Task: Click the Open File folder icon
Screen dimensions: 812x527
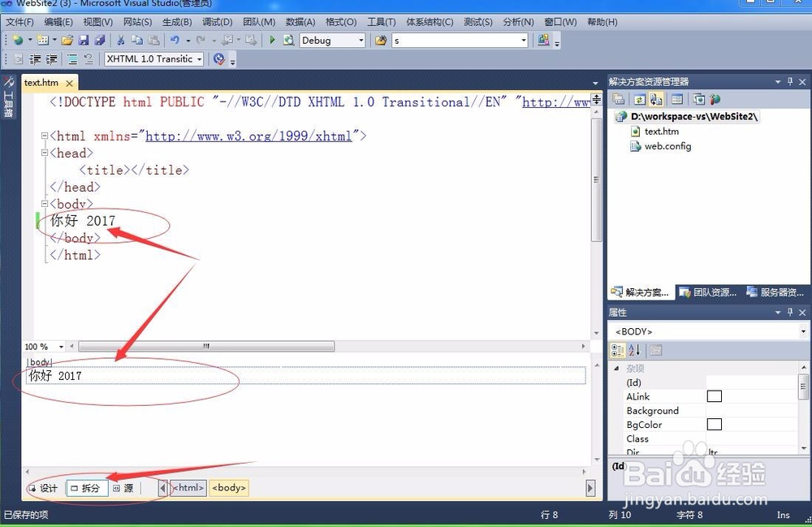Action: (x=67, y=40)
